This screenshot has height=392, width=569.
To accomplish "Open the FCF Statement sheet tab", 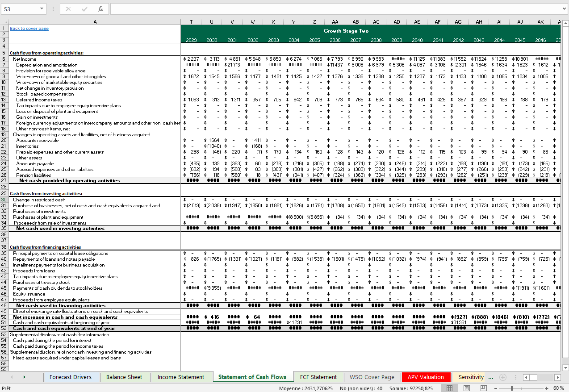I will click(x=318, y=377).
